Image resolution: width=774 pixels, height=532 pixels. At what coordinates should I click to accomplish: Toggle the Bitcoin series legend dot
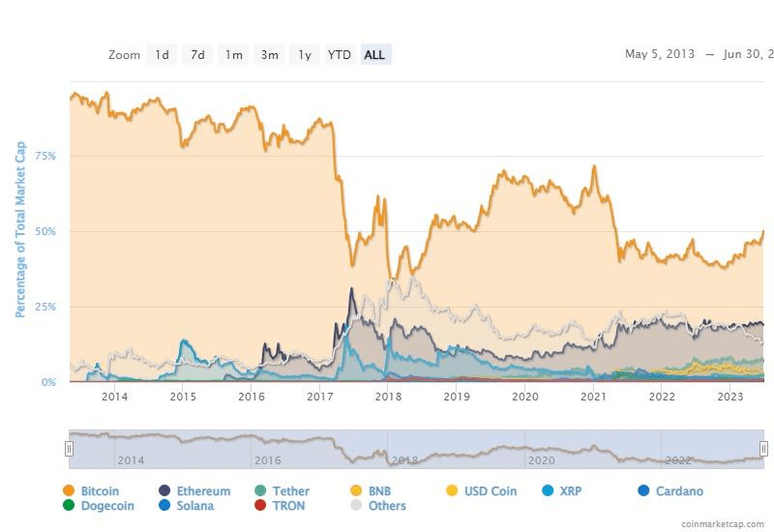pyautogui.click(x=69, y=491)
